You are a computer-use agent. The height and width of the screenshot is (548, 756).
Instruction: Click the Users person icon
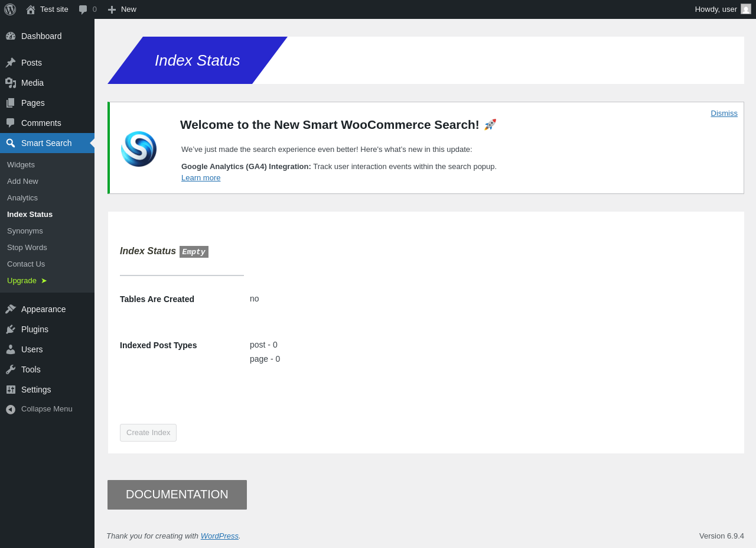[x=11, y=349]
